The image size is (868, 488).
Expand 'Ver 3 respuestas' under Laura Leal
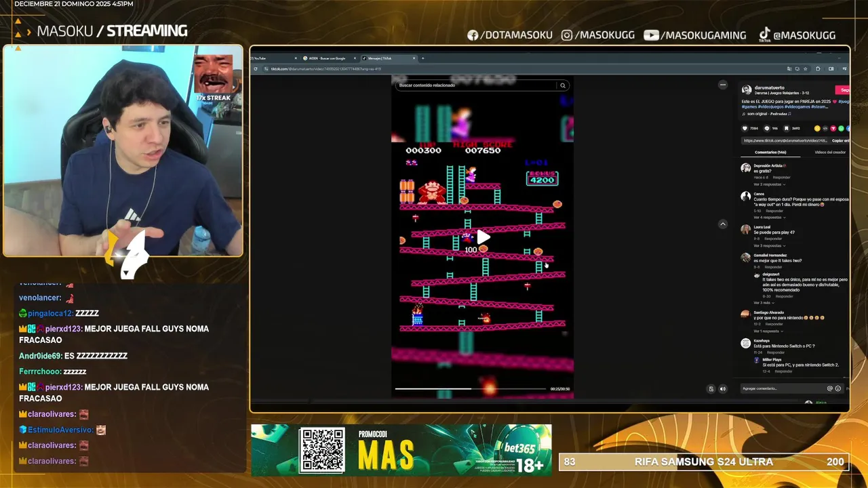point(768,245)
